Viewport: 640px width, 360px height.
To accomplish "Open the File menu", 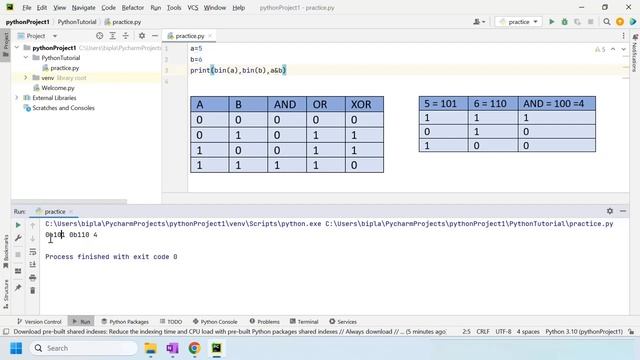I will (27, 8).
